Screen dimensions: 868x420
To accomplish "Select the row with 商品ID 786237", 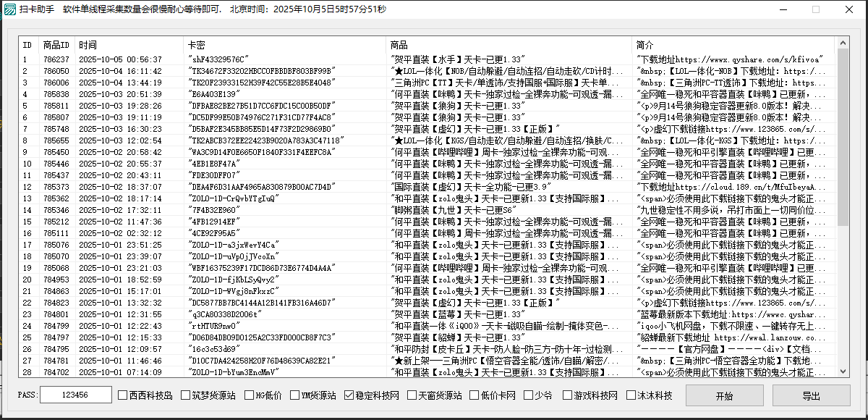I will [217, 59].
